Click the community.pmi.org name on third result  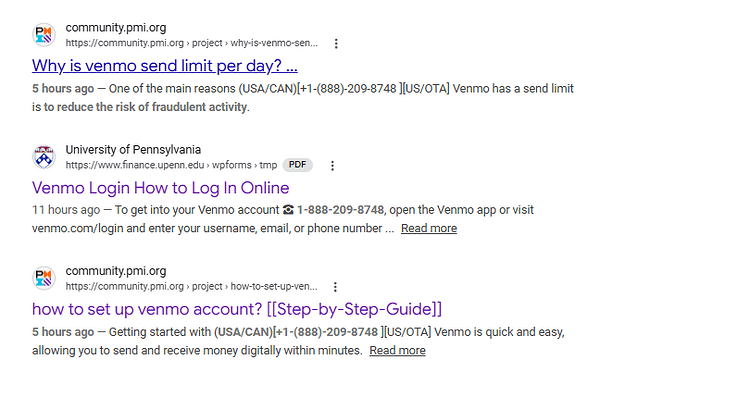coord(116,271)
